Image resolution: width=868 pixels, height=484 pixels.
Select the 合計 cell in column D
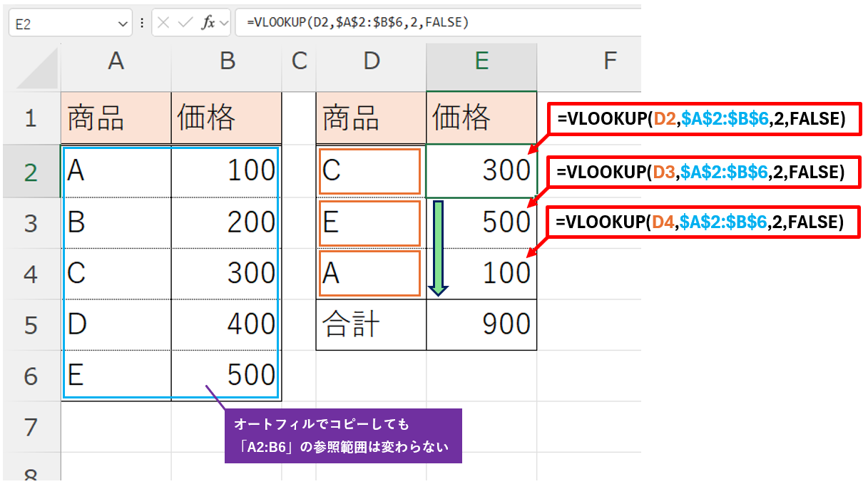370,325
